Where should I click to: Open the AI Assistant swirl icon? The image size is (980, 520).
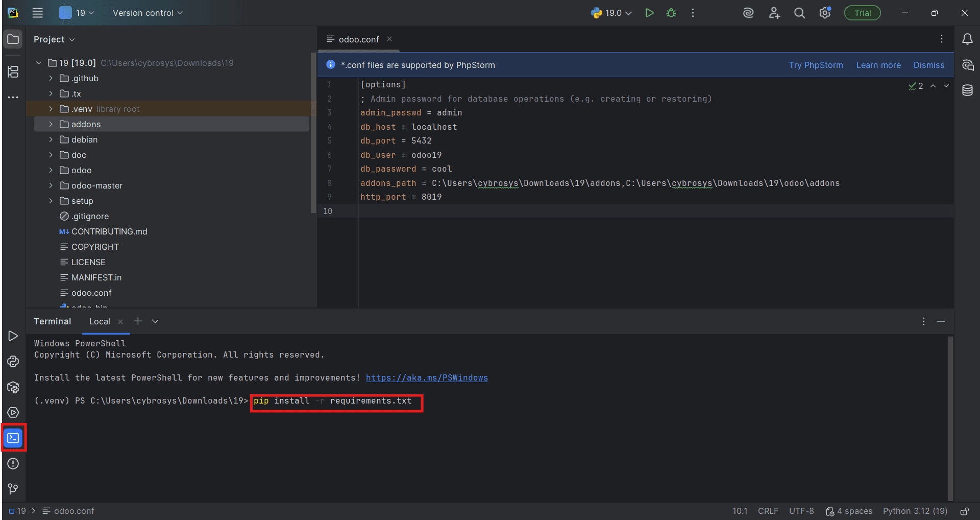click(748, 13)
